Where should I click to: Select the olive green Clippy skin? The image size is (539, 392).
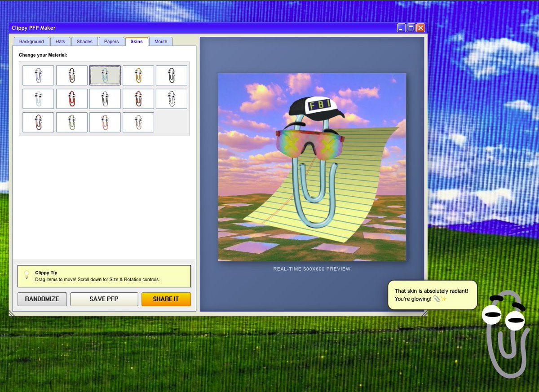pyautogui.click(x=72, y=122)
